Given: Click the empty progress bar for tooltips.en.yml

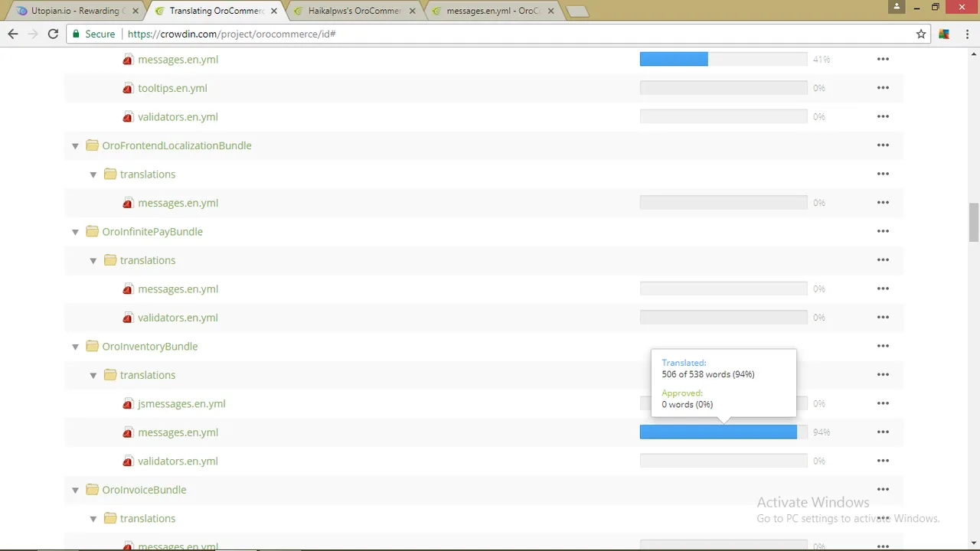Looking at the screenshot, I should point(724,88).
